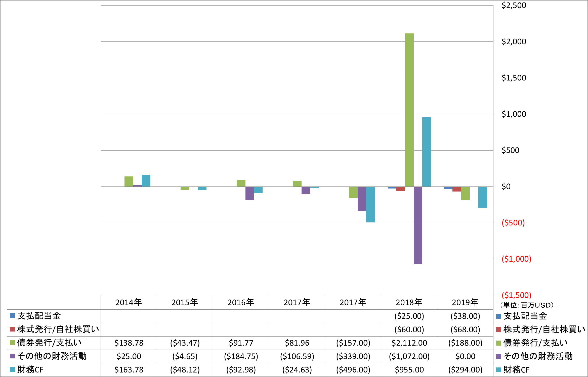Select the purple 2016年 negative bar
Viewport: 588px width, 377px height.
tap(250, 193)
